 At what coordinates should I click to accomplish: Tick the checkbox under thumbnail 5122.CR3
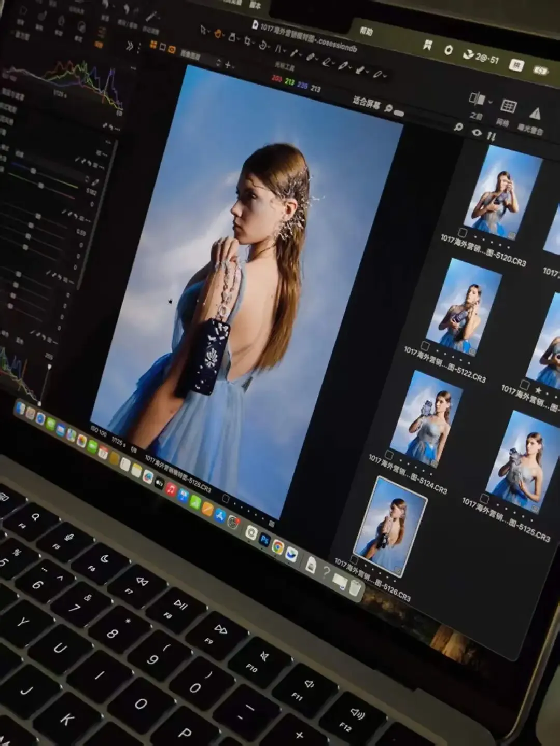[x=425, y=346]
